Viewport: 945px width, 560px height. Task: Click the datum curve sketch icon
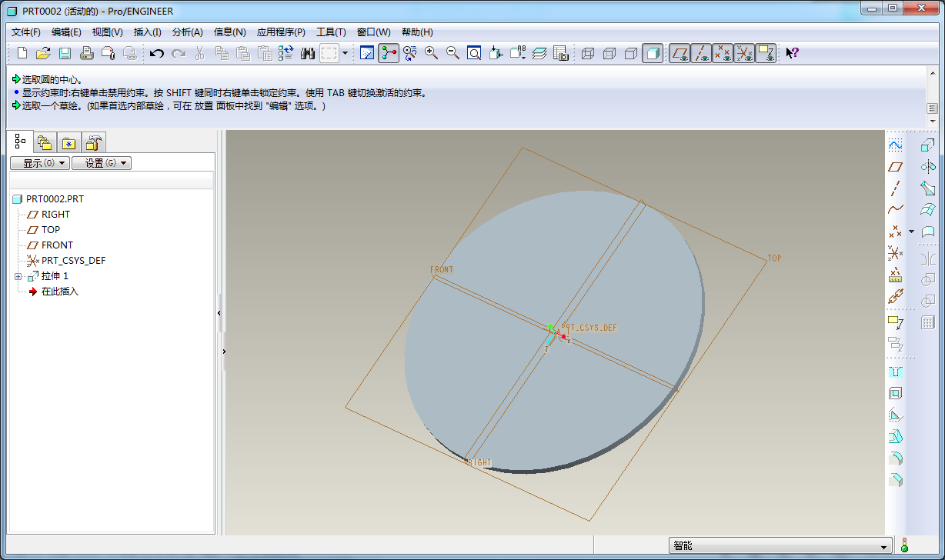[x=895, y=145]
